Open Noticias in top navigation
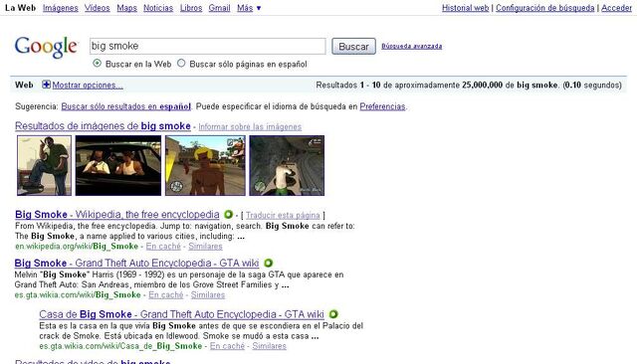Viewport: 637px width, 364px height. (158, 8)
